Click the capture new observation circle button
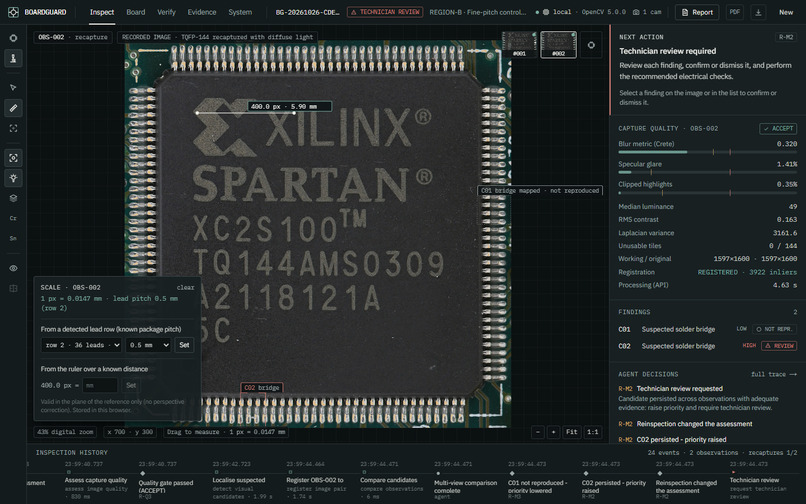The image size is (806, 504). (x=591, y=45)
